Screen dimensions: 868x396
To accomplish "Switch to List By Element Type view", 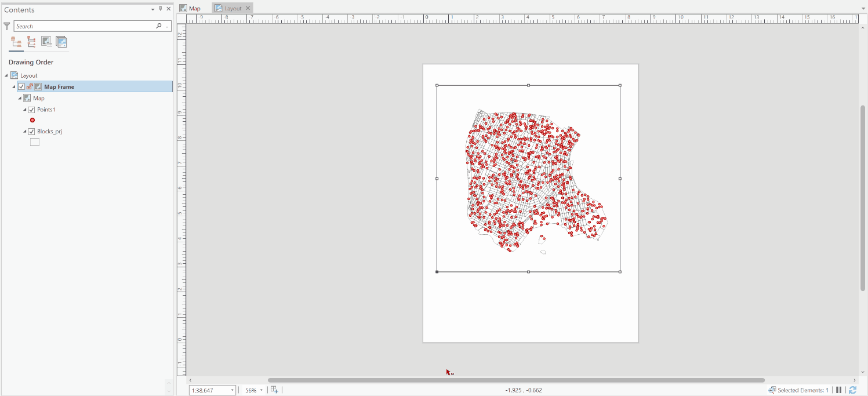I will coord(31,42).
